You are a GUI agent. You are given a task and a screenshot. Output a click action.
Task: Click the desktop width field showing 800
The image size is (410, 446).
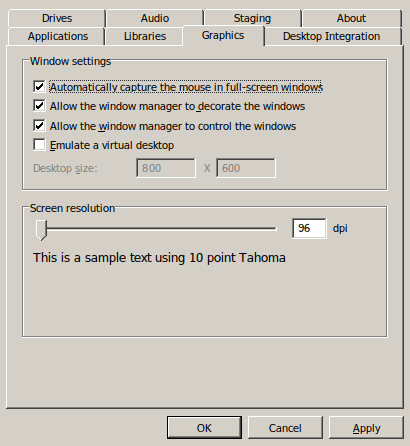[x=166, y=168]
